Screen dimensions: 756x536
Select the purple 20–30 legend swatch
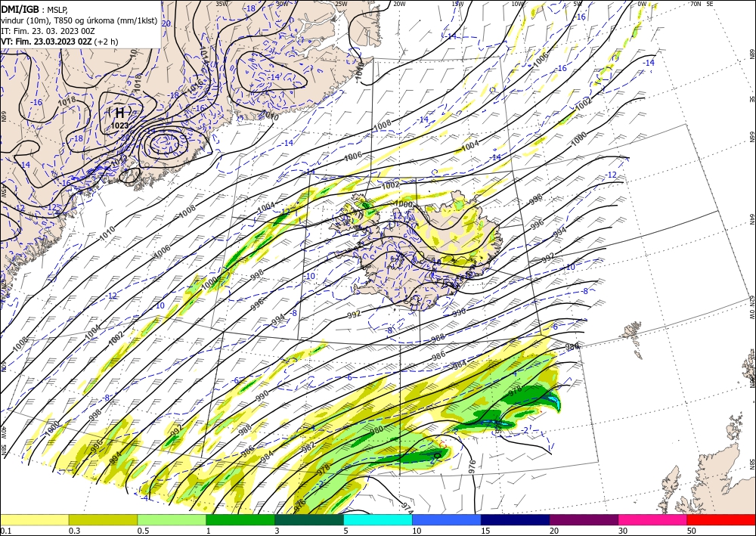pos(584,519)
